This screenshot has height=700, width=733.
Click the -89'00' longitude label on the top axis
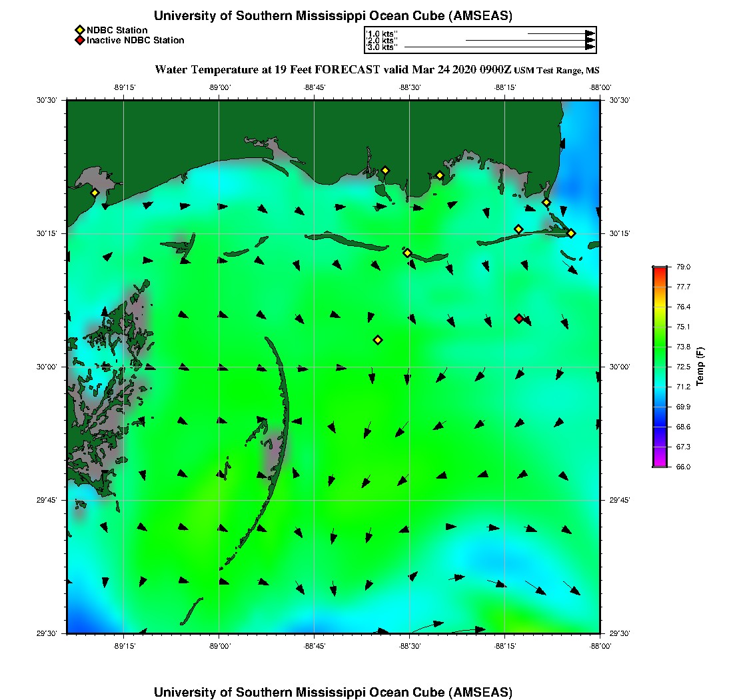tap(219, 87)
